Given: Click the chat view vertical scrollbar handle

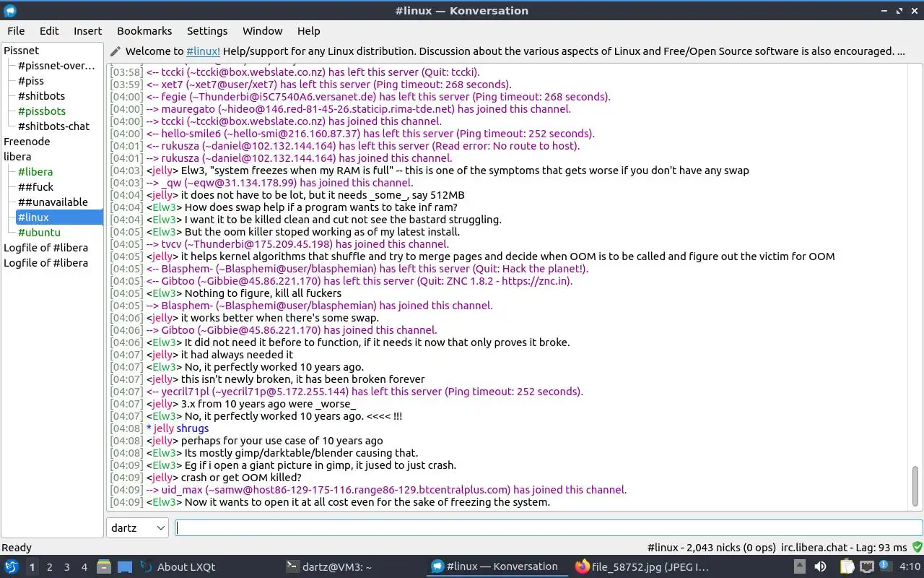Looking at the screenshot, I should pyautogui.click(x=915, y=486).
